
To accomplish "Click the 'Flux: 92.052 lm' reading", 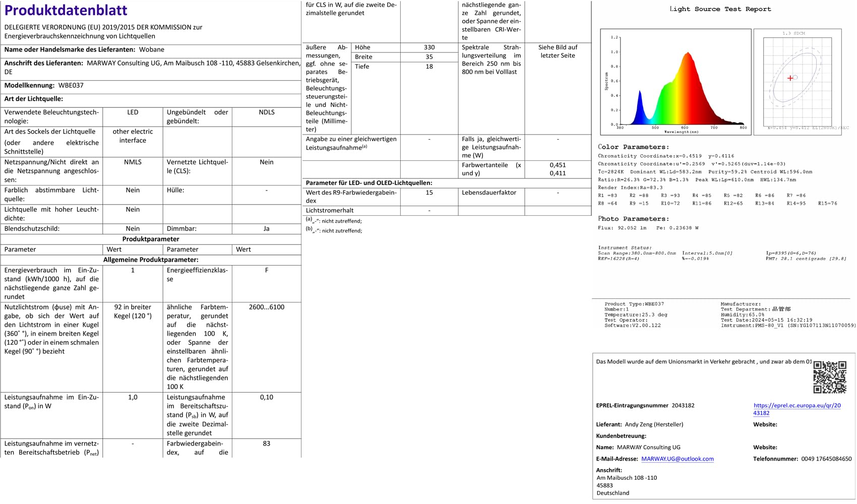I will click(622, 228).
